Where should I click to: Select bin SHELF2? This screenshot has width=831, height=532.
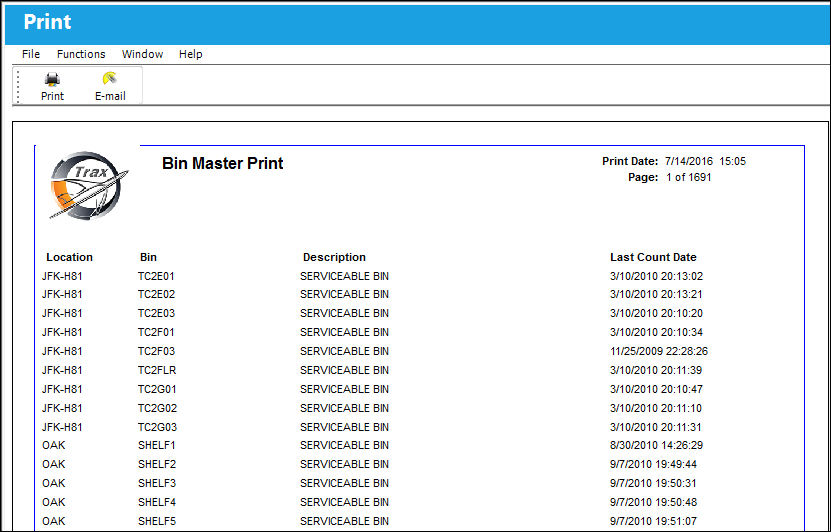(x=157, y=465)
